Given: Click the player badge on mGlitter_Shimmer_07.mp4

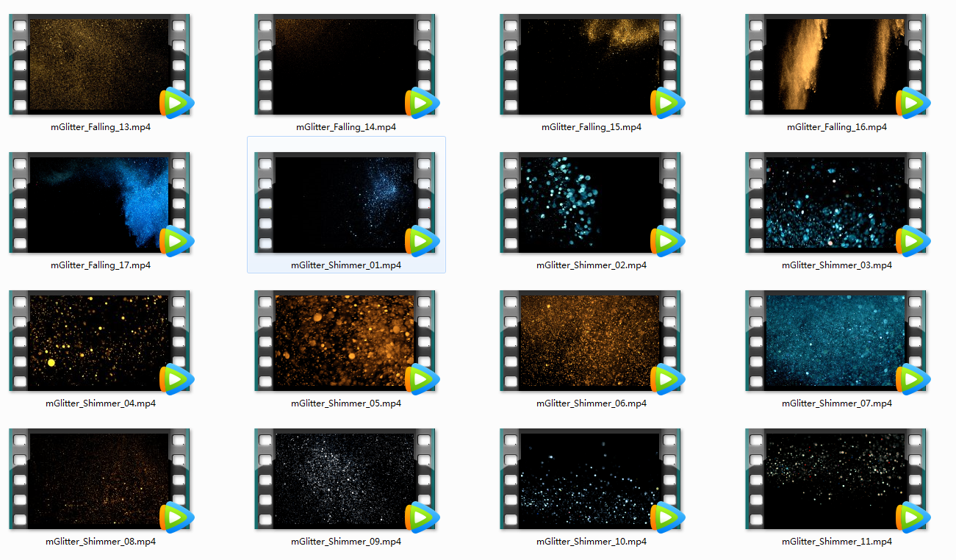Looking at the screenshot, I should pyautogui.click(x=913, y=379).
